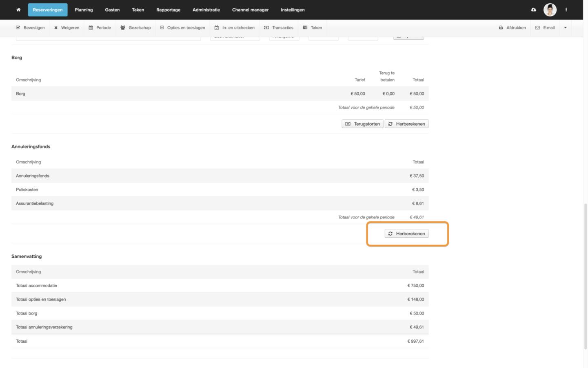
Task: Open In- en uitchecken
Action: tap(234, 28)
